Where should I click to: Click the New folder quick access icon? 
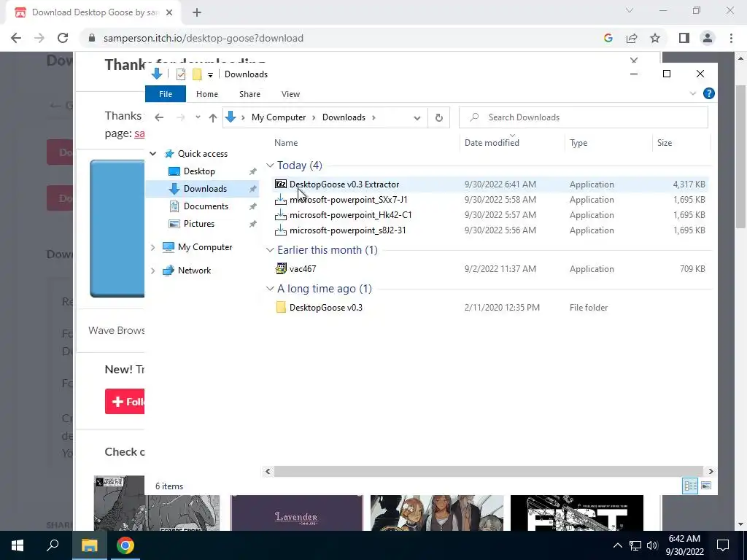point(197,74)
